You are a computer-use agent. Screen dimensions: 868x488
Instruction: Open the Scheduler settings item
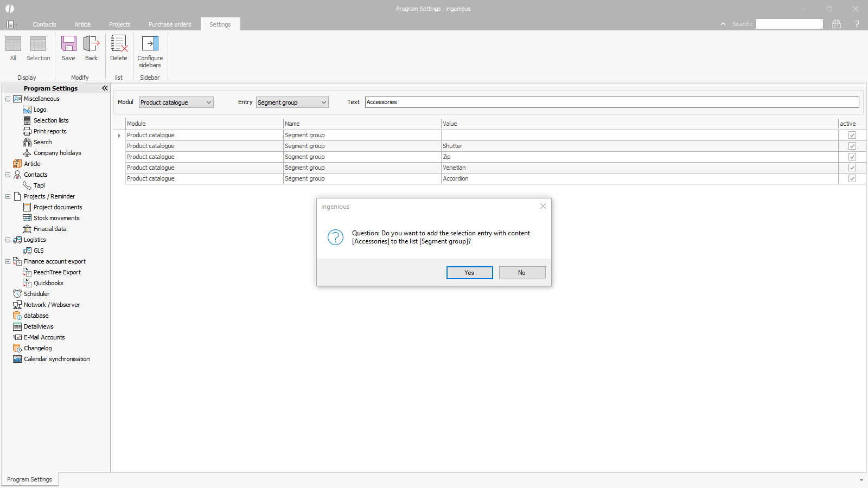pyautogui.click(x=36, y=294)
